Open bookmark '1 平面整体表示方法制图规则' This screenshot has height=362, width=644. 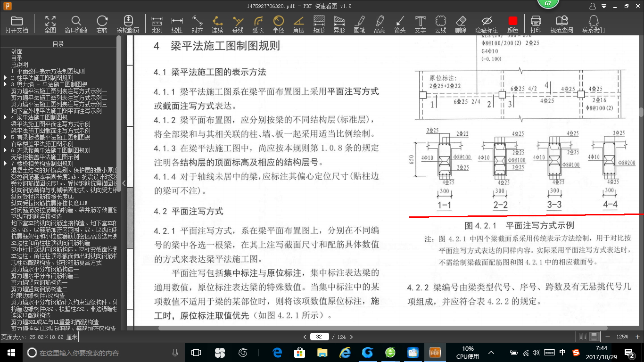coord(48,71)
